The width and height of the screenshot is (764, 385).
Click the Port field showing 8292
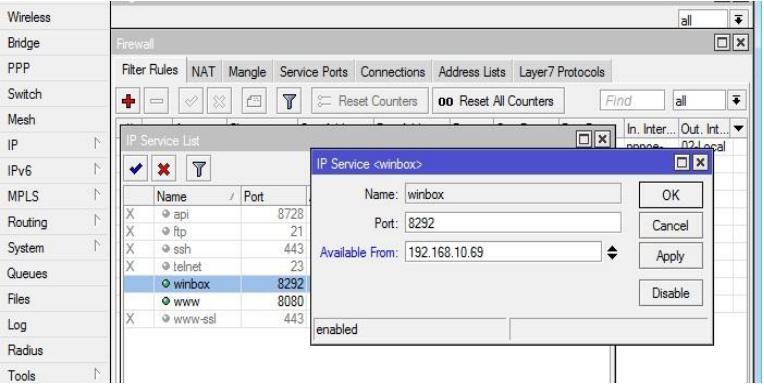513,223
